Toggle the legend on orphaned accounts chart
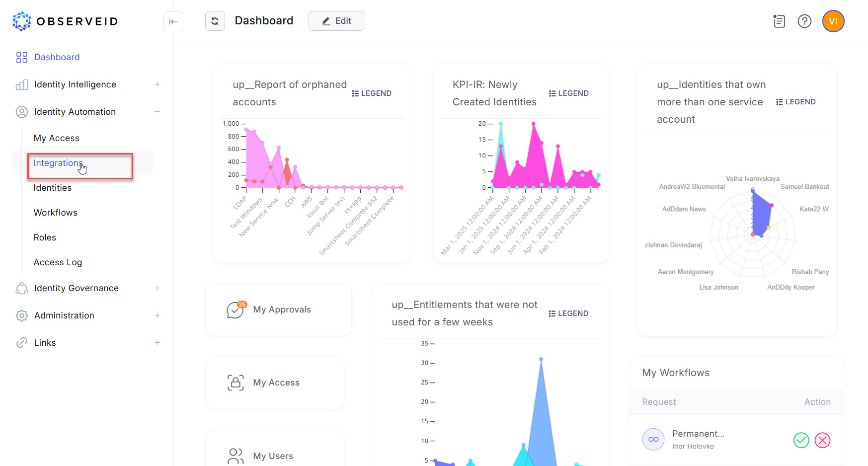This screenshot has height=466, width=868. pos(372,93)
